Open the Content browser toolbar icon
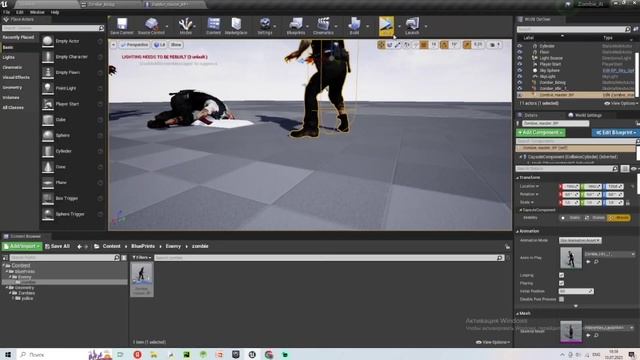 (213, 26)
